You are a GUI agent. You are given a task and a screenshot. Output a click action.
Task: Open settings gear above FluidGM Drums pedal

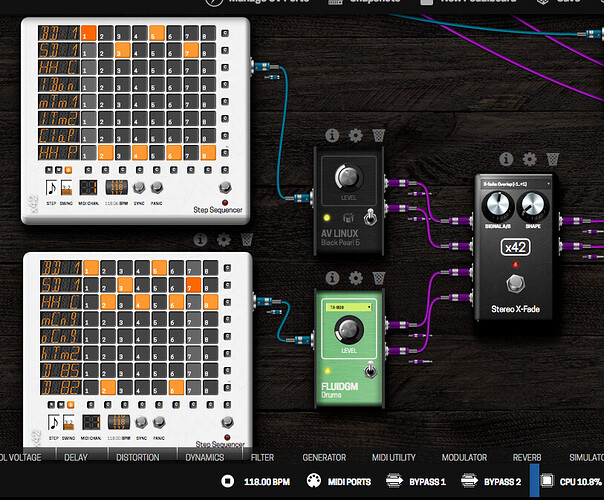tap(355, 278)
